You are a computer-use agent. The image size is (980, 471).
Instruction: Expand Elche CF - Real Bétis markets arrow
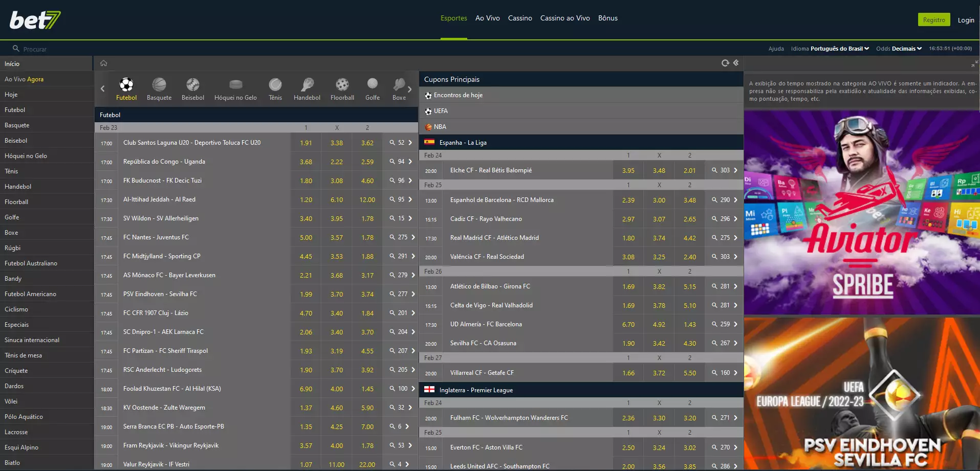735,170
